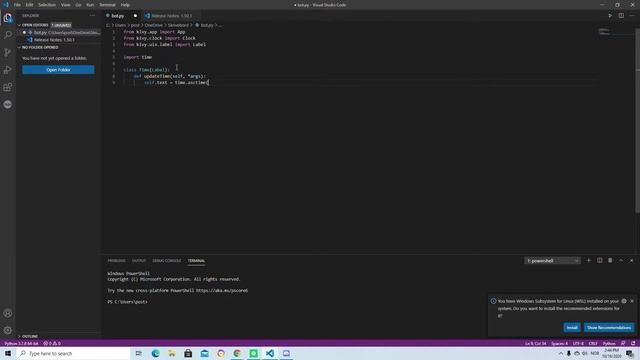Dismiss the WSL notification
This screenshot has width=640, height=360.
click(x=632, y=301)
